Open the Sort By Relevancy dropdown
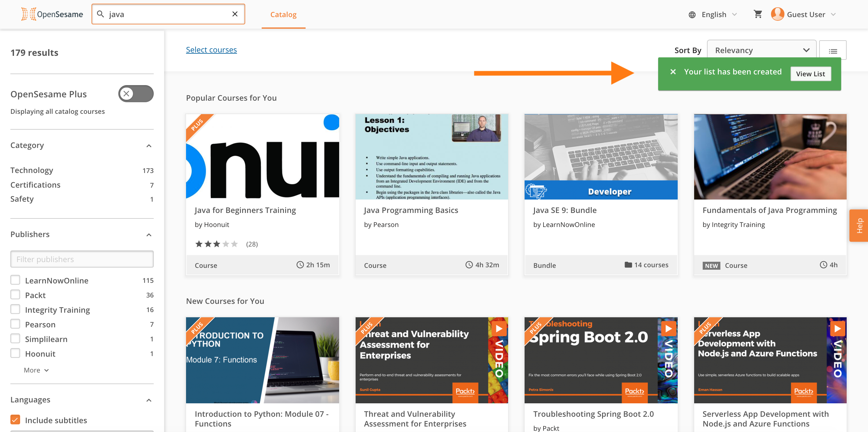Image resolution: width=868 pixels, height=432 pixels. [761, 50]
